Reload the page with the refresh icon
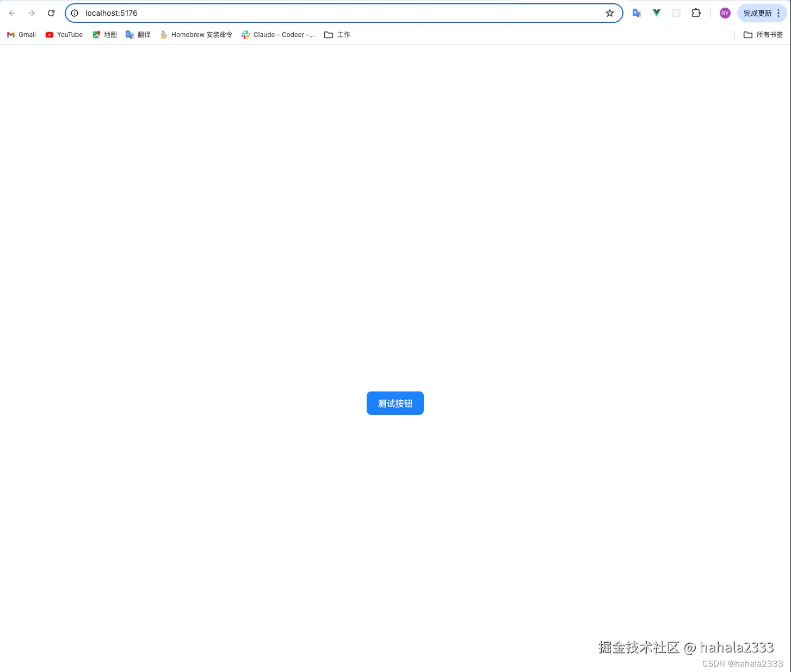This screenshot has height=672, width=791. coord(51,13)
